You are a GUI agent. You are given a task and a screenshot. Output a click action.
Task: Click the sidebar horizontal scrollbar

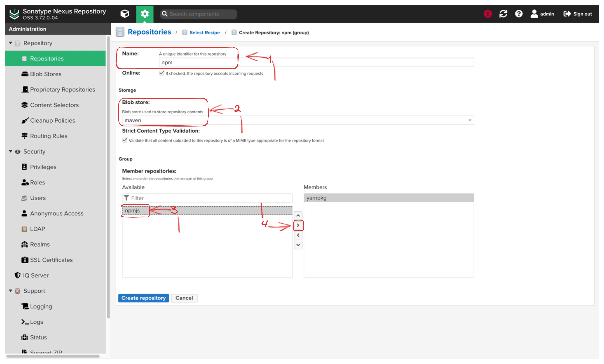pyautogui.click(x=53, y=356)
